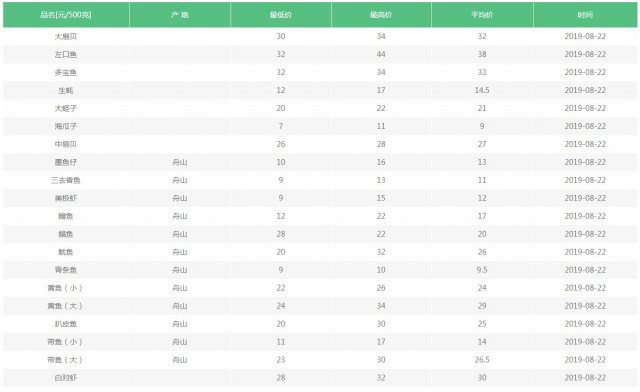Open the 多宝鱼 entry
This screenshot has height=392, width=640.
66,72
